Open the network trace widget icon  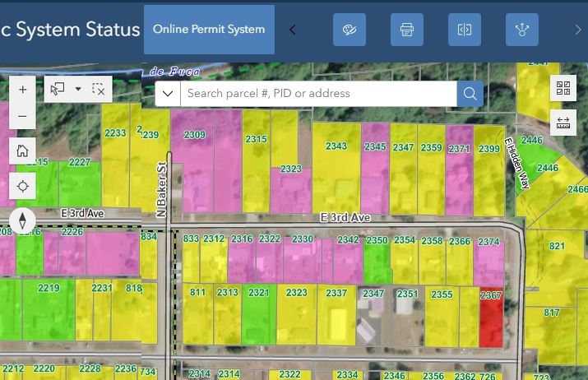click(521, 30)
